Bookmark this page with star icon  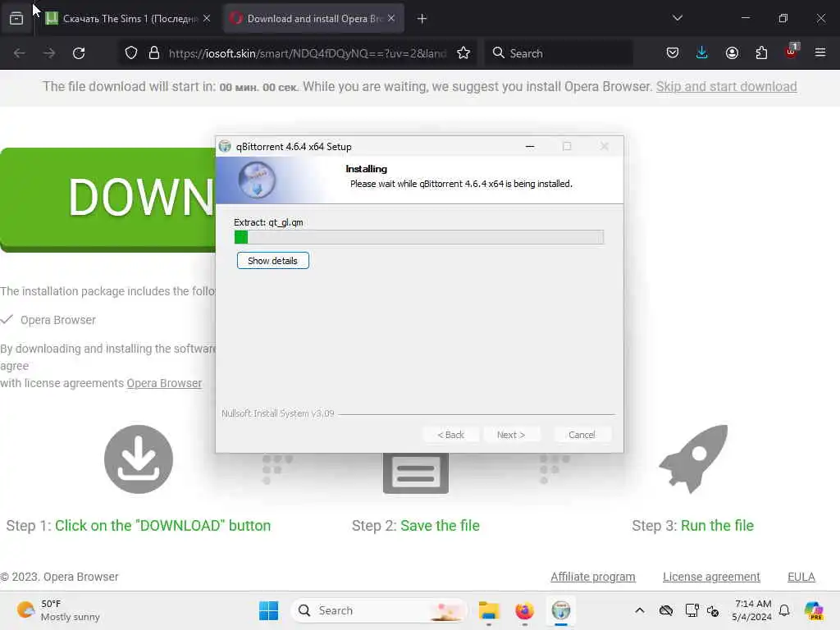pyautogui.click(x=463, y=53)
